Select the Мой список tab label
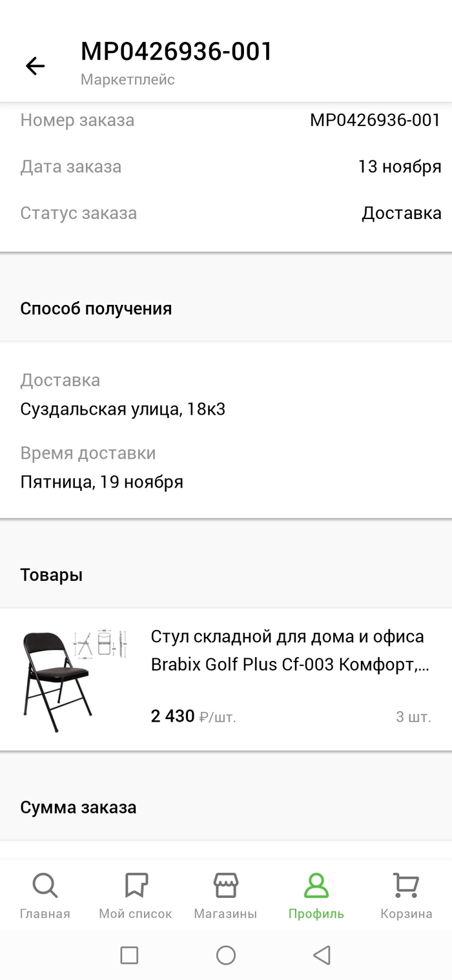 (136, 913)
